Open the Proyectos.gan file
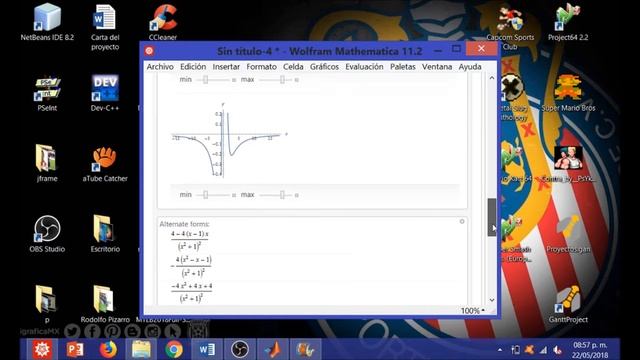This screenshot has height=360, width=640. pos(568,234)
